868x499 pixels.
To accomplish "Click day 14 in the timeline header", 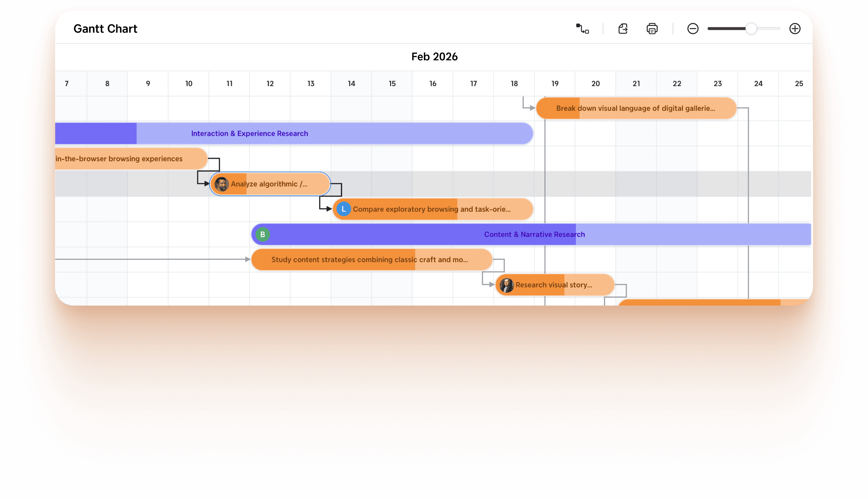I will pyautogui.click(x=351, y=83).
